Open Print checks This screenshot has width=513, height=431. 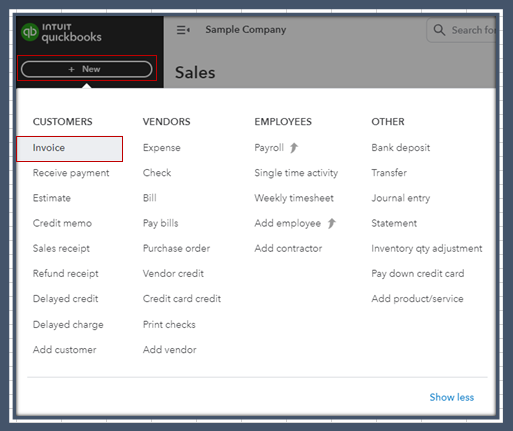[x=169, y=325]
